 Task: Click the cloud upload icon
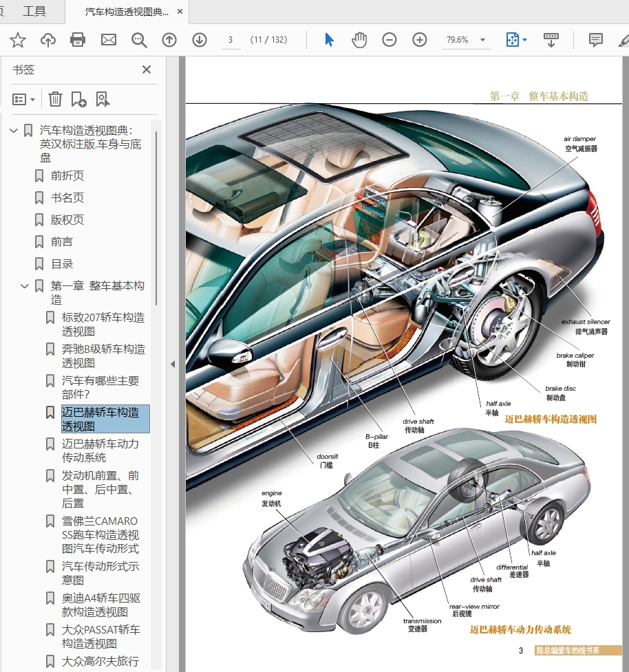(x=48, y=40)
